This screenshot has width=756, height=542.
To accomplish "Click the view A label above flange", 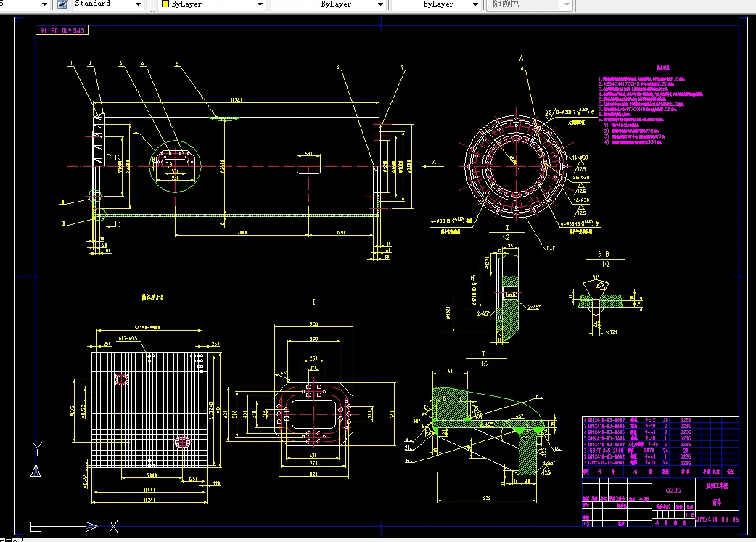I will 521,58.
